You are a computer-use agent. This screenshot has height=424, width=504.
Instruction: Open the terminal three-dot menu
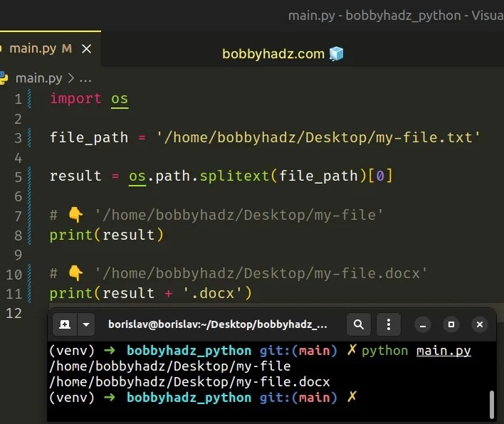[389, 324]
